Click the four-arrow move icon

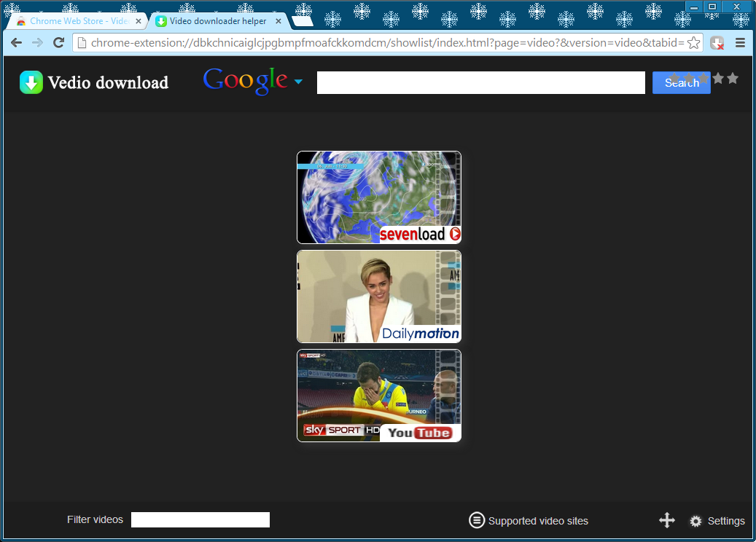pyautogui.click(x=666, y=520)
